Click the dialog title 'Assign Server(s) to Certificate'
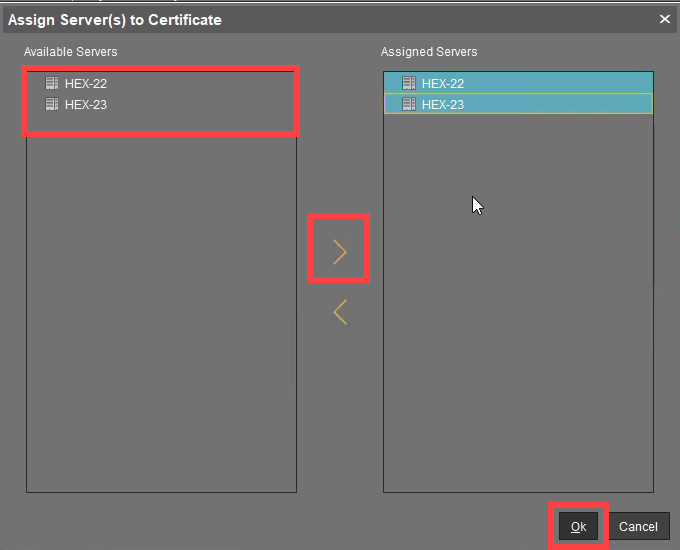This screenshot has width=680, height=550. click(x=115, y=19)
